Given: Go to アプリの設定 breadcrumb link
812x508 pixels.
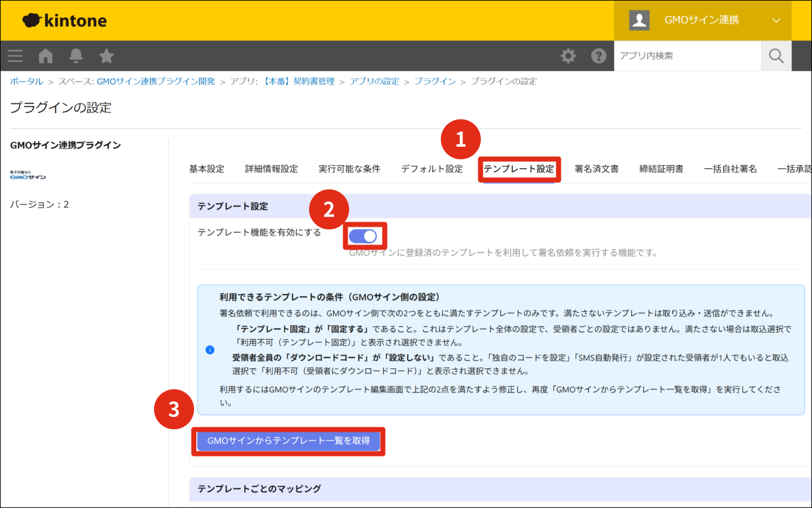Looking at the screenshot, I should [x=375, y=81].
